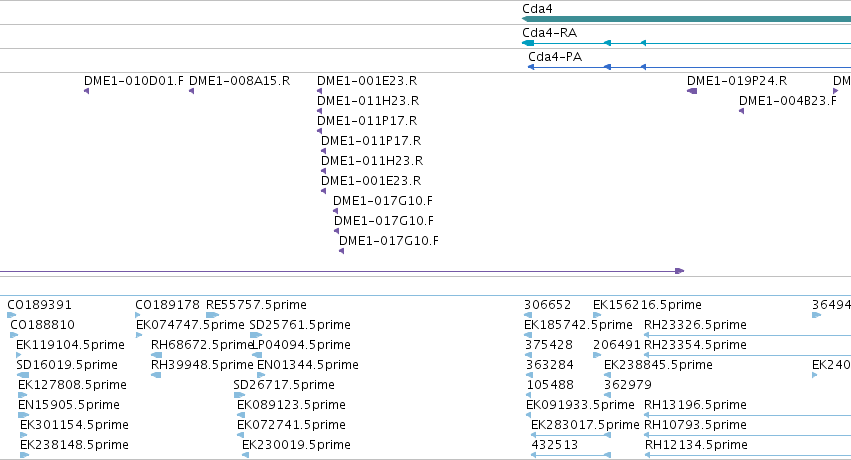
Task: Click the RH12134.5prime EST label
Action: (x=696, y=445)
